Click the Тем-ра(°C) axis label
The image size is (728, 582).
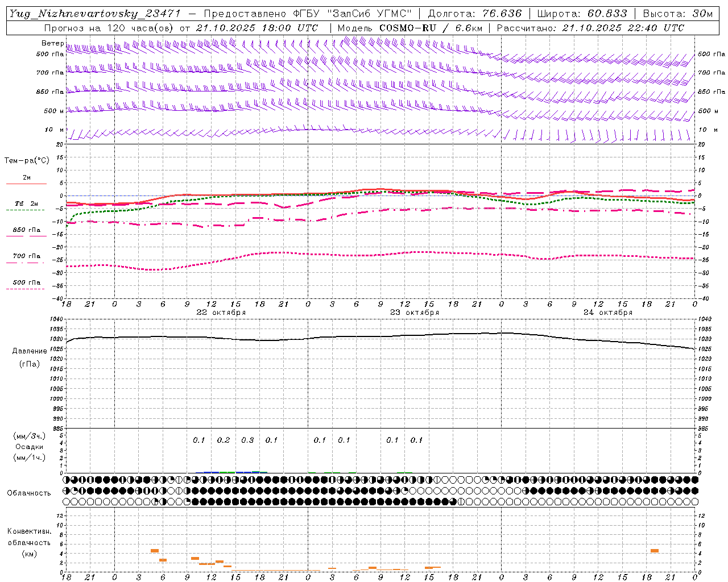[x=27, y=161]
